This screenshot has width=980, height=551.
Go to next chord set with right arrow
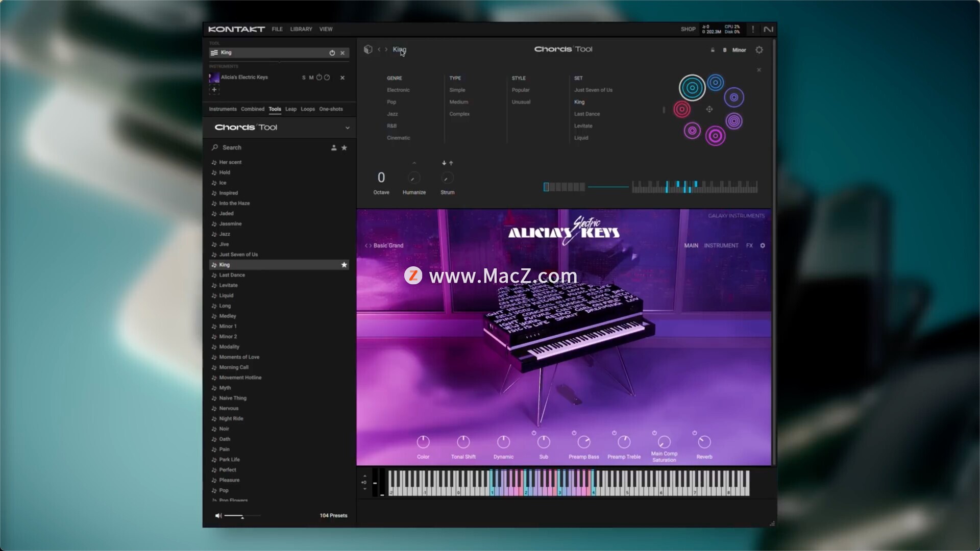pyautogui.click(x=386, y=49)
